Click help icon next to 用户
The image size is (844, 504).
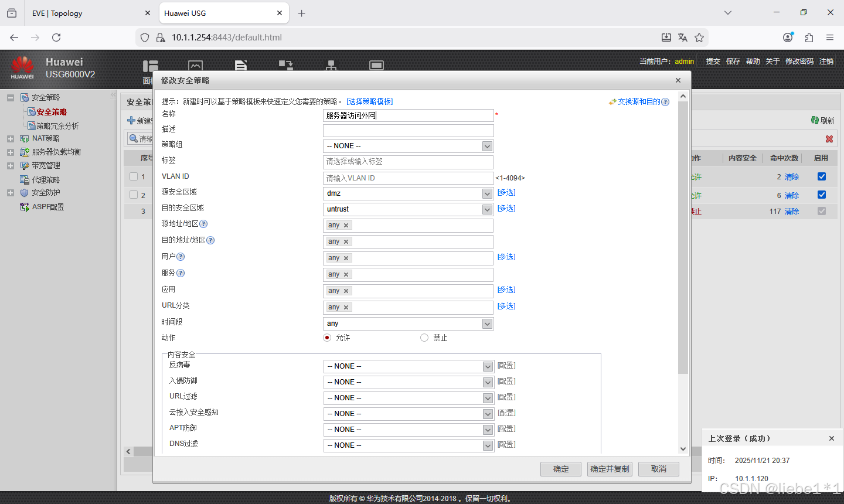(181, 257)
